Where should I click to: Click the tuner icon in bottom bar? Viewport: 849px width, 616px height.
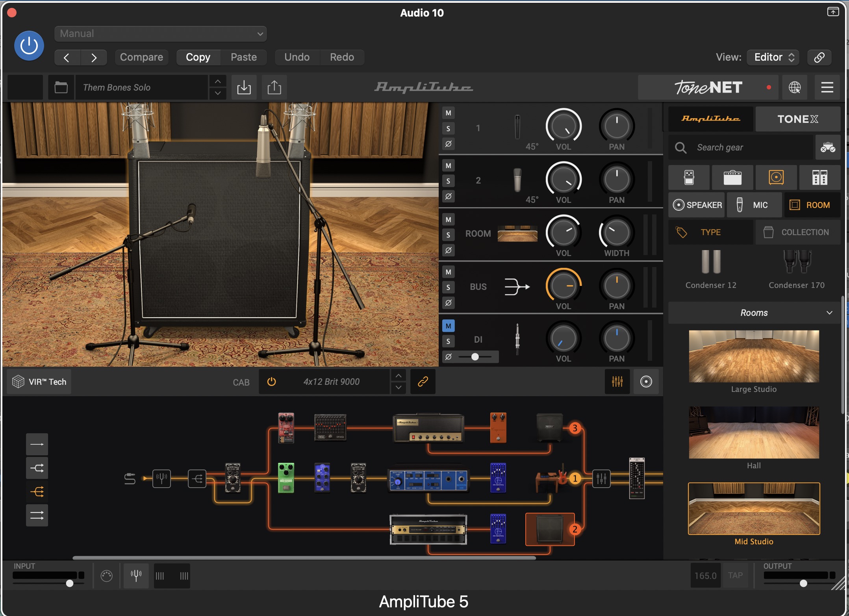point(136,576)
